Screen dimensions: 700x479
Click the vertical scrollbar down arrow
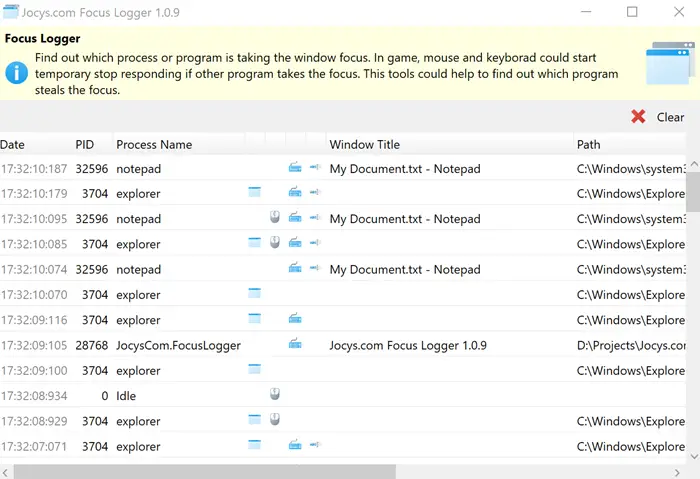(x=694, y=456)
